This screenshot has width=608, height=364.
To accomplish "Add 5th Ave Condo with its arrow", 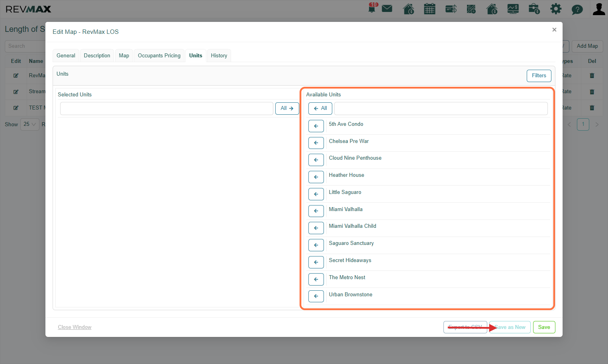I will click(x=316, y=126).
